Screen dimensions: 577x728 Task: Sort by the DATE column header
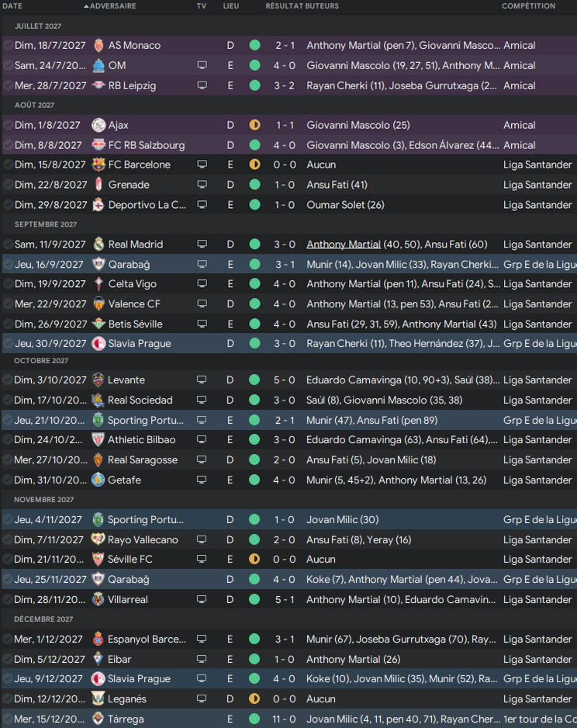coord(12,6)
